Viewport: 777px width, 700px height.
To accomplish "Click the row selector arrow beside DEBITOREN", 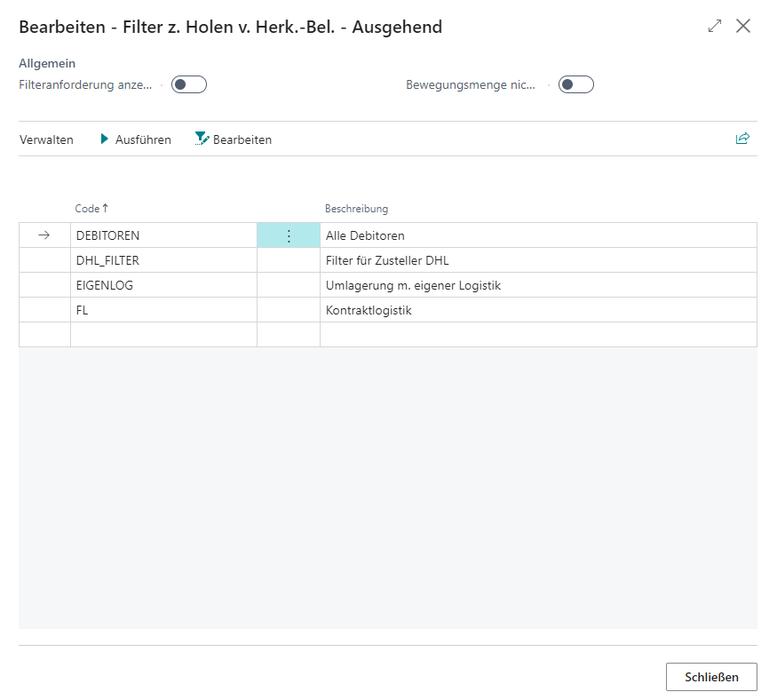I will tap(44, 235).
